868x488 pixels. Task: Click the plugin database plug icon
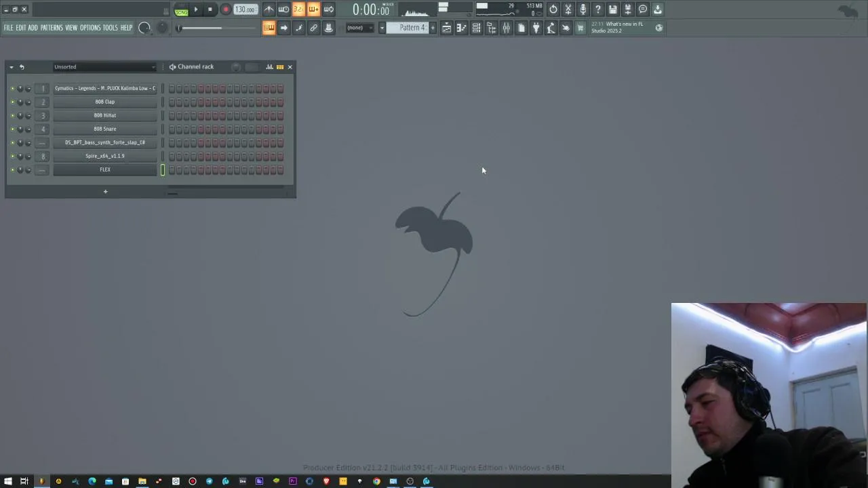pos(536,28)
